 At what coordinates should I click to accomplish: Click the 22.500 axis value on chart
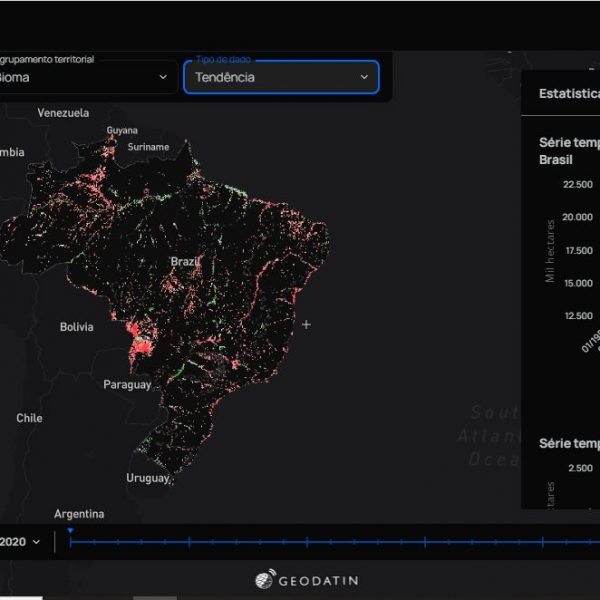click(577, 184)
